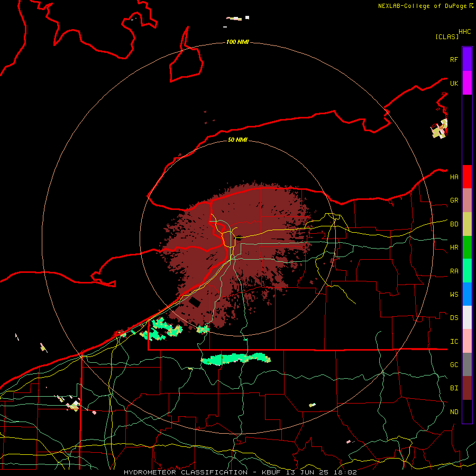The width and height of the screenshot is (476, 476).
Task: Click the GR pink-brown legend swatch
Action: pos(467,200)
